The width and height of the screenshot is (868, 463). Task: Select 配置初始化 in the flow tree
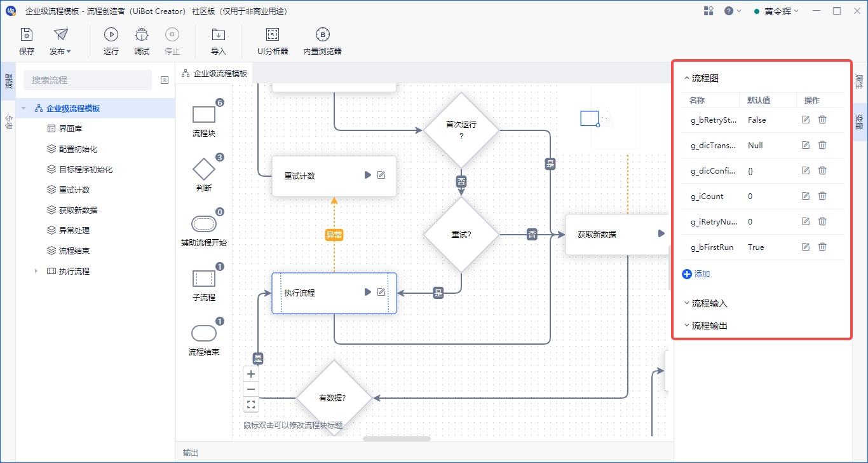[78, 149]
